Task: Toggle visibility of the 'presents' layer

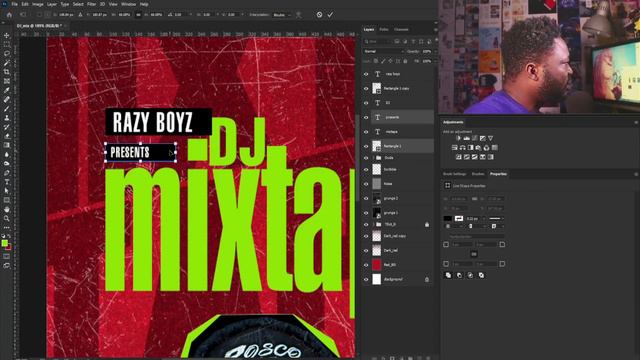Action: 366,117
